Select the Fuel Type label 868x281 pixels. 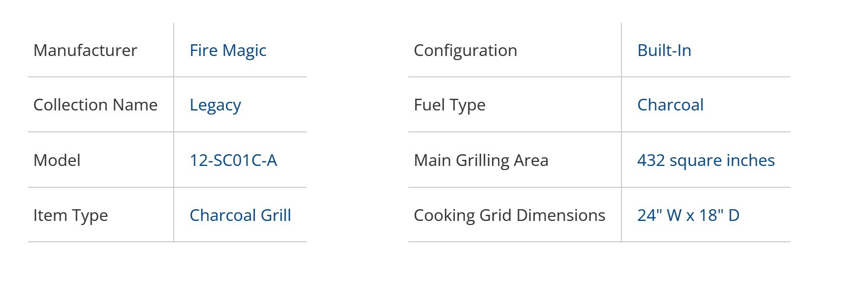coord(449,105)
